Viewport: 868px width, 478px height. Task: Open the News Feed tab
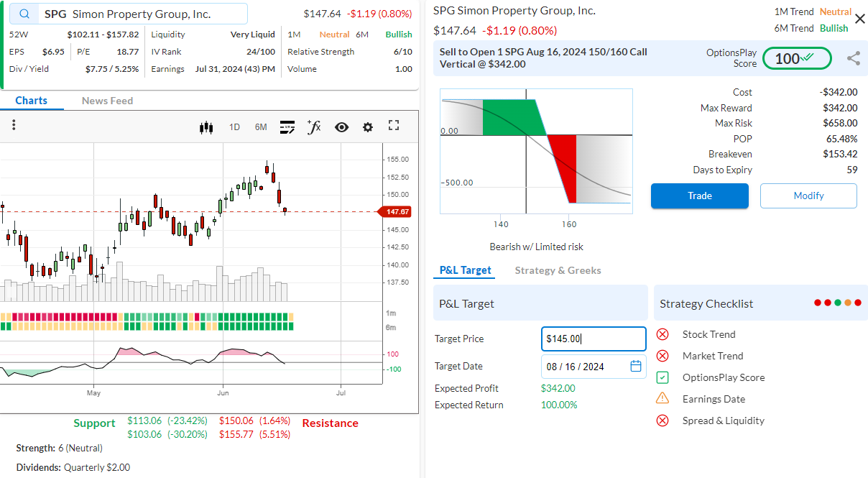107,101
